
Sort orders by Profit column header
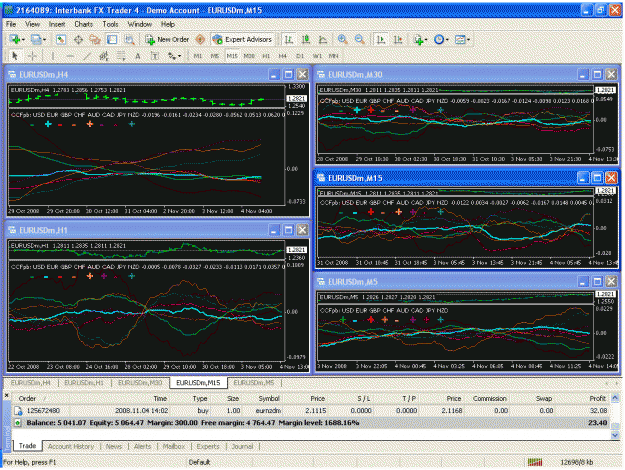[597, 398]
